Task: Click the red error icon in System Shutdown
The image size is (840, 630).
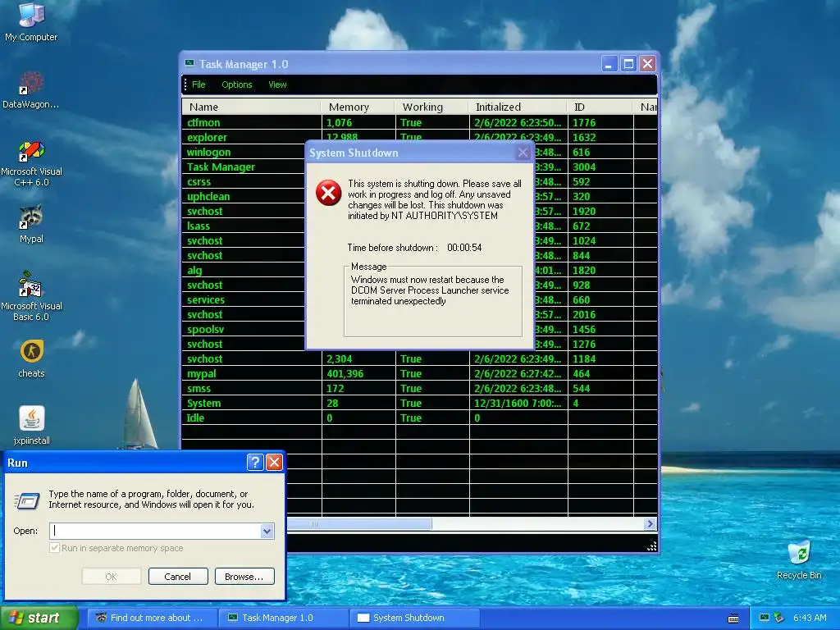Action: pos(328,193)
